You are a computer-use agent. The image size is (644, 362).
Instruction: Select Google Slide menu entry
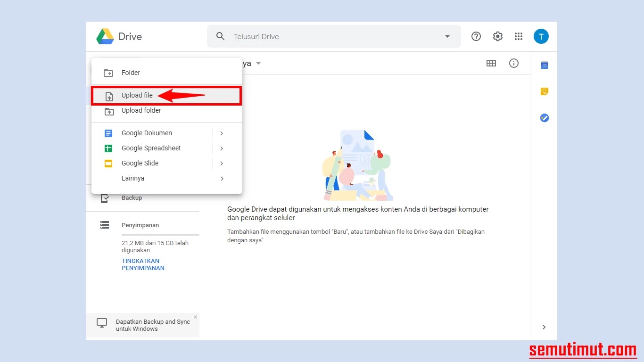coord(167,163)
